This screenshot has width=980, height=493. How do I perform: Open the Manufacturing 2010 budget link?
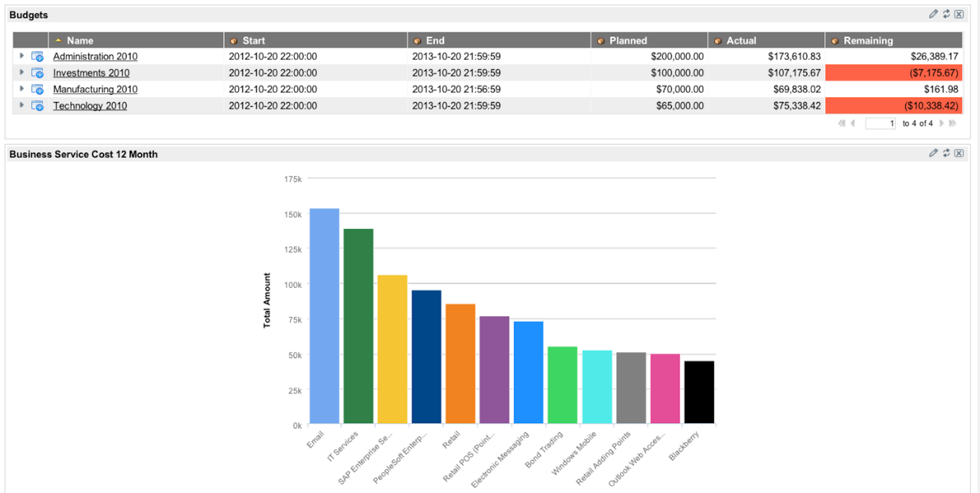click(x=95, y=89)
